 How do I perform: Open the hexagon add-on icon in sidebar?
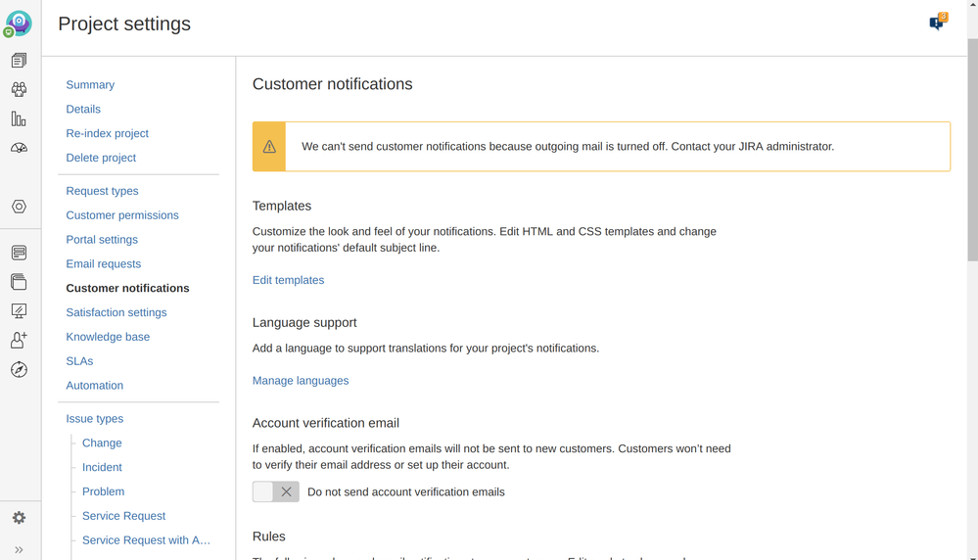click(x=19, y=207)
